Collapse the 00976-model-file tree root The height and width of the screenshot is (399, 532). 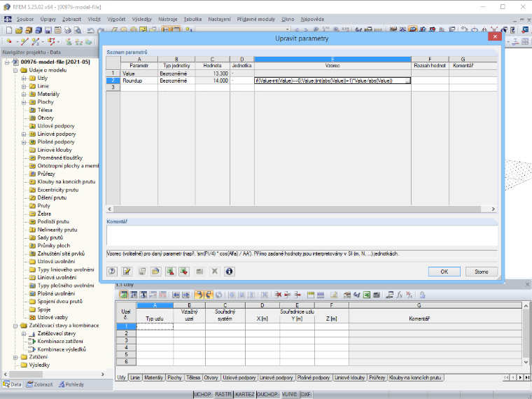[7, 62]
